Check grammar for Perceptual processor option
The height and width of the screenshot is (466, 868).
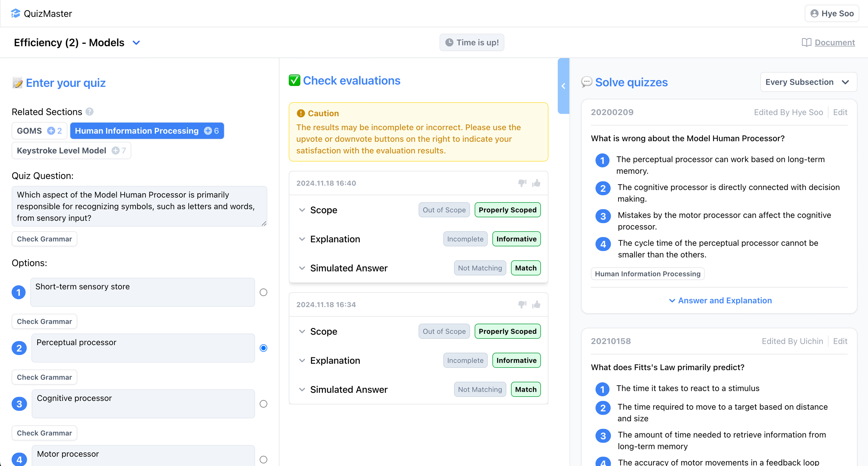[44, 377]
